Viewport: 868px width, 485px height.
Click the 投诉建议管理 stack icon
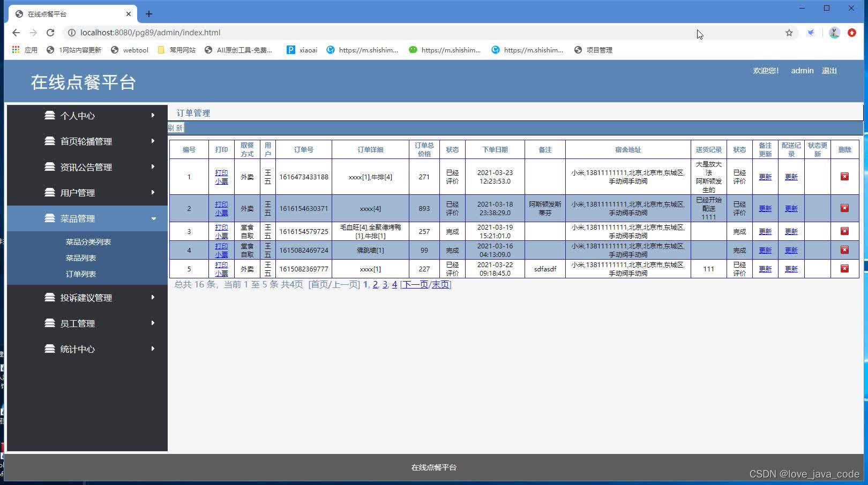(50, 297)
